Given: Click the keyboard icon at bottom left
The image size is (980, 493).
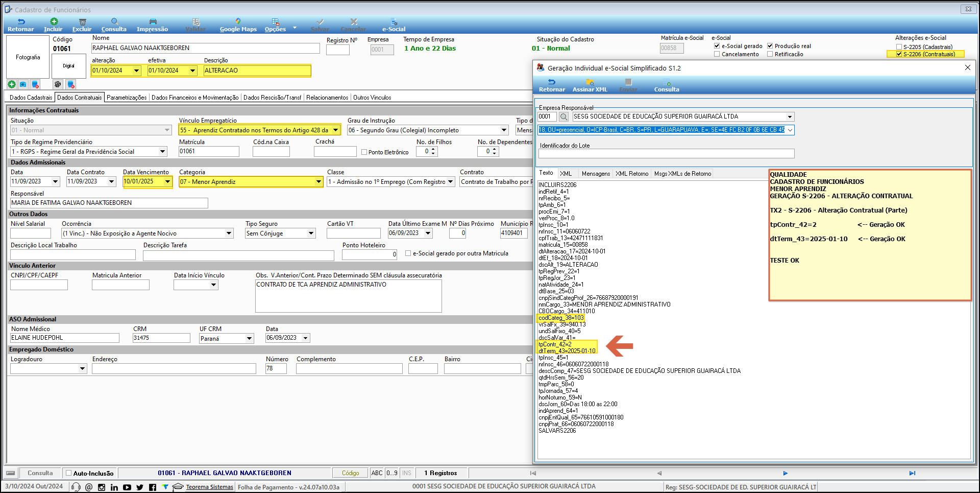Looking at the screenshot, I should [x=11, y=473].
